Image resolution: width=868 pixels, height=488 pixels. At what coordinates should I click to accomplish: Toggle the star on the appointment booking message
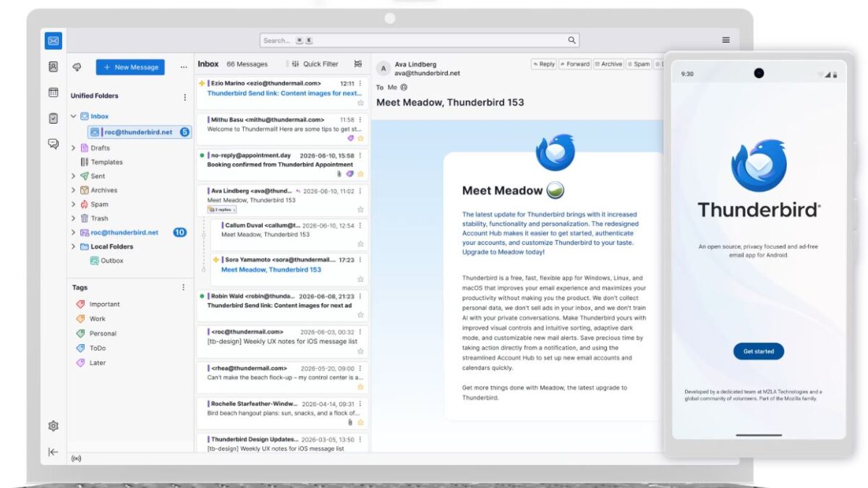(x=360, y=174)
